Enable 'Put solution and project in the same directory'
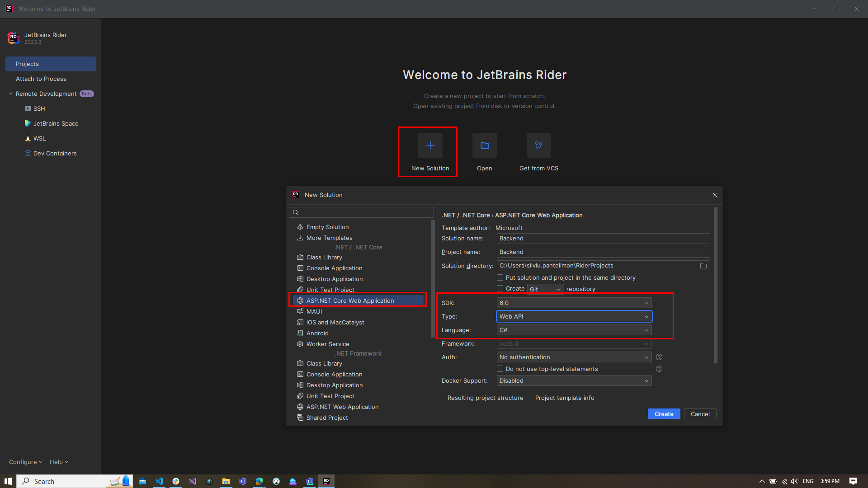 [500, 277]
